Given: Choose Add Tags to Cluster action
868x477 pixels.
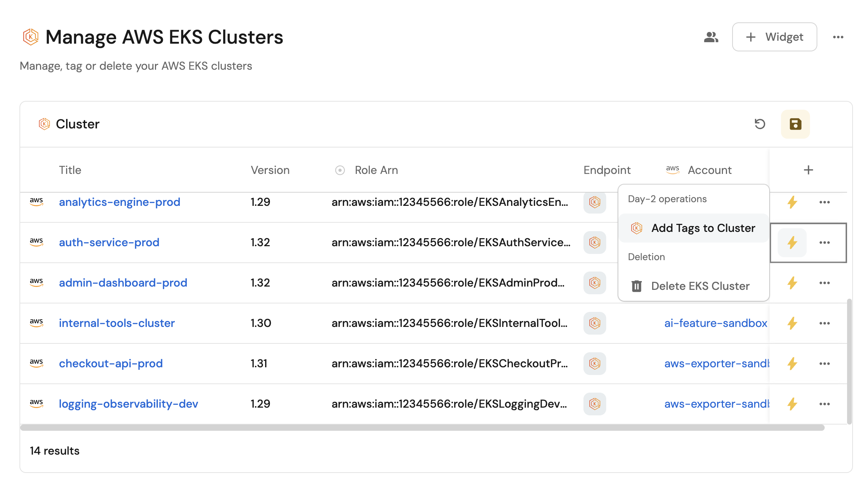Looking at the screenshot, I should 703,228.
